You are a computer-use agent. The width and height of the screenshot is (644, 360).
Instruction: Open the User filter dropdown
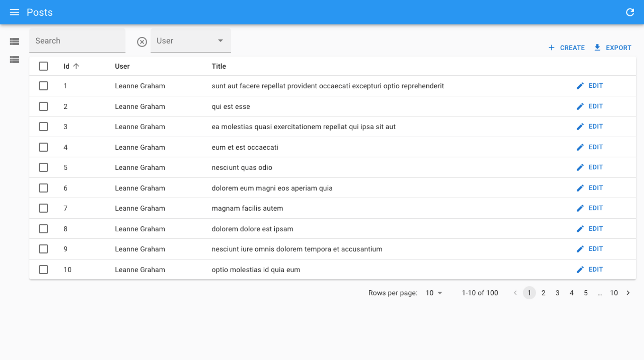[191, 41]
